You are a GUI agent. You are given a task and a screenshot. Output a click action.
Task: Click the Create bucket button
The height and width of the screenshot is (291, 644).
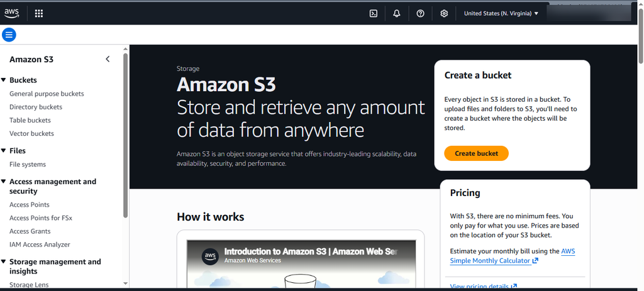[477, 153]
